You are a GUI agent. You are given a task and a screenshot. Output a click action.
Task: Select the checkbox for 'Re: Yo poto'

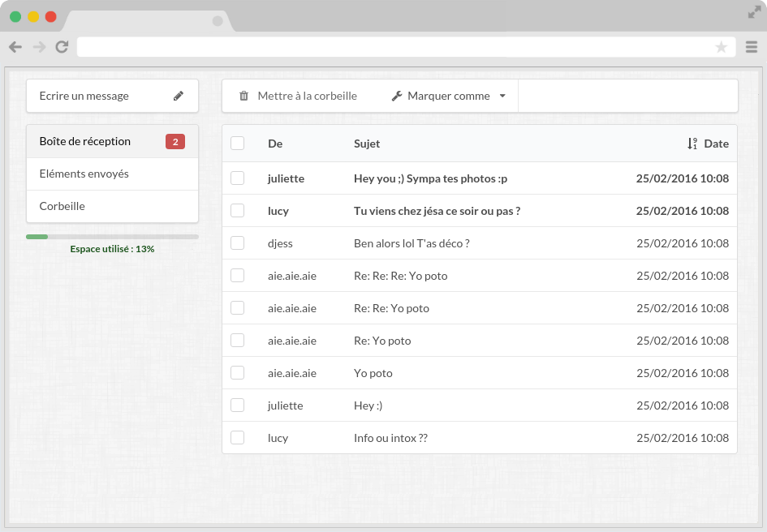pos(237,341)
